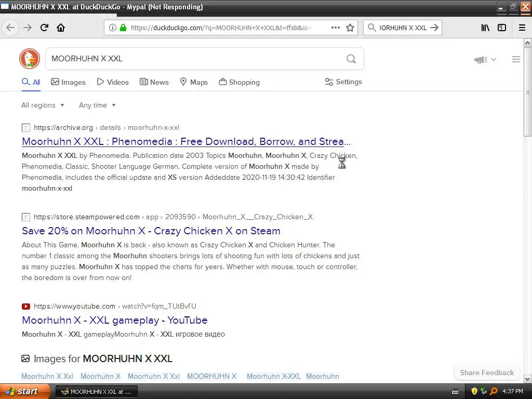Toggle the sidebar panel icon
The height and width of the screenshot is (399, 532).
click(502, 28)
